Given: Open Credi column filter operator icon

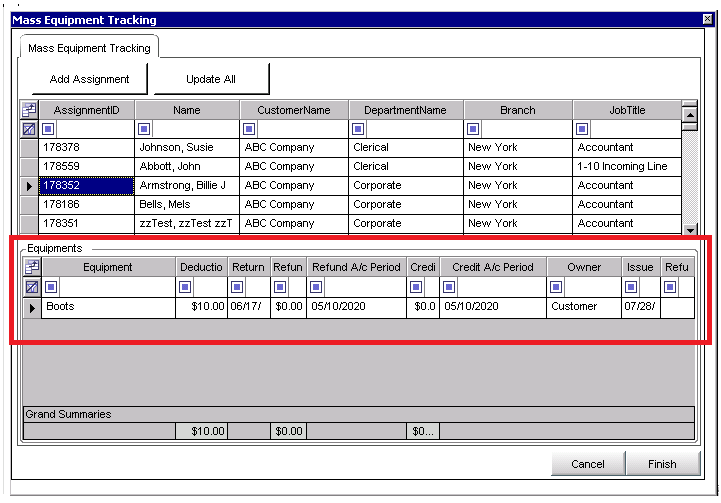Looking at the screenshot, I should click(x=416, y=287).
